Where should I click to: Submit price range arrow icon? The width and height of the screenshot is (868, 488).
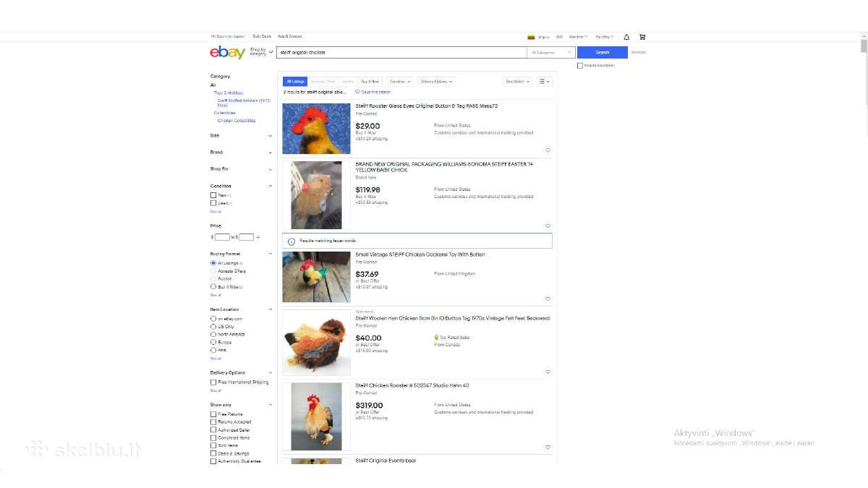258,237
